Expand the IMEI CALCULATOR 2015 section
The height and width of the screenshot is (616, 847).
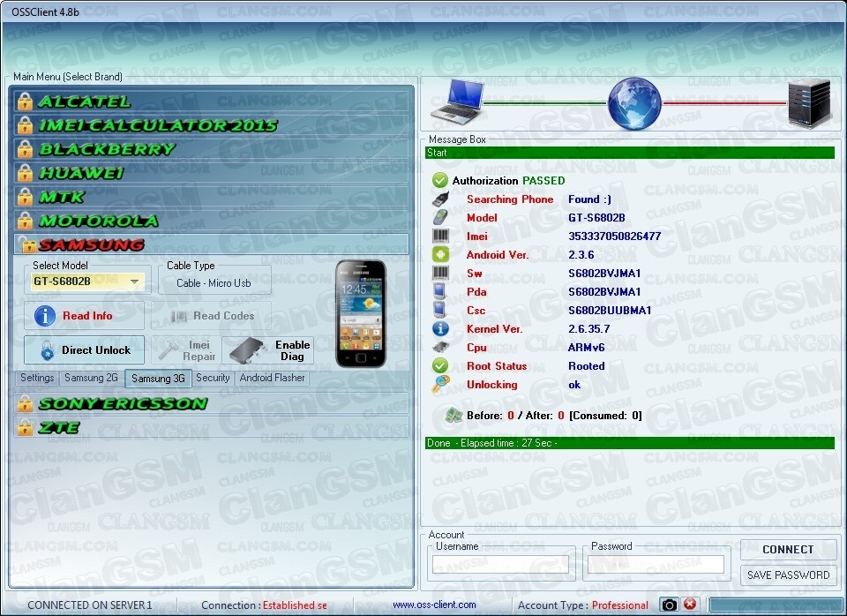click(x=211, y=125)
